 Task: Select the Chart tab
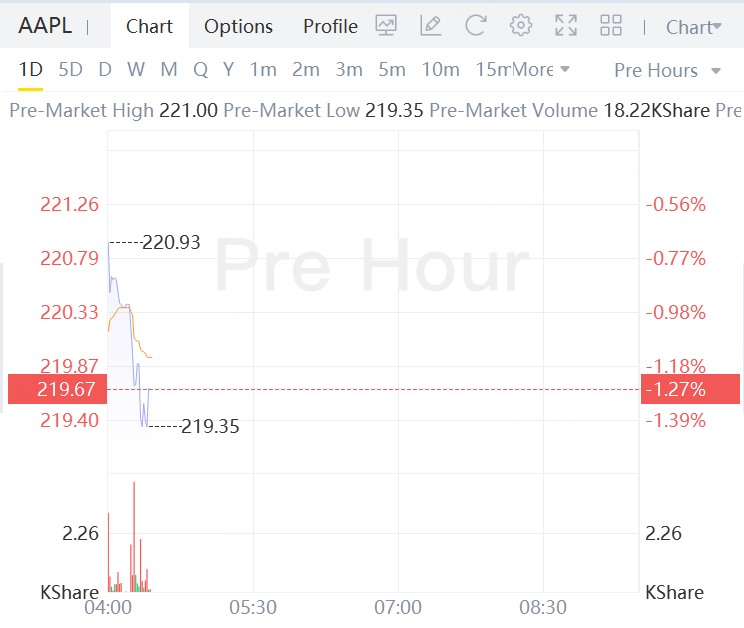pos(149,27)
